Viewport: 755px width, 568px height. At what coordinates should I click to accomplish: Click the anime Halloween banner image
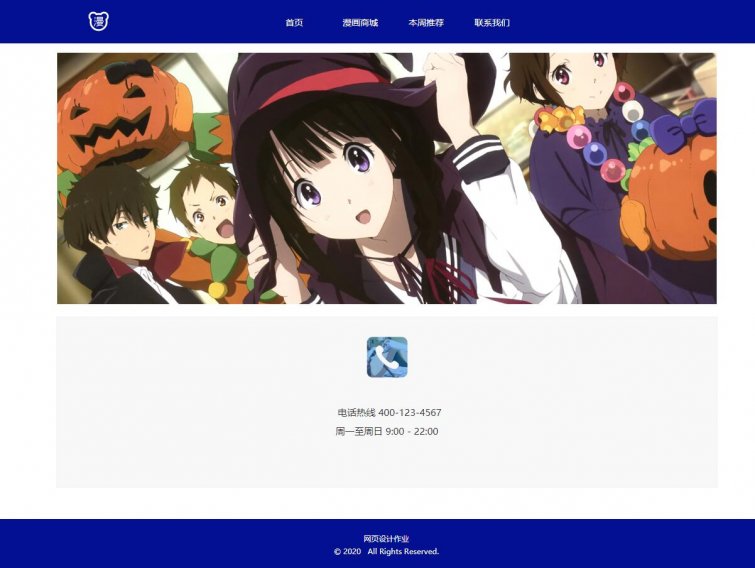387,178
